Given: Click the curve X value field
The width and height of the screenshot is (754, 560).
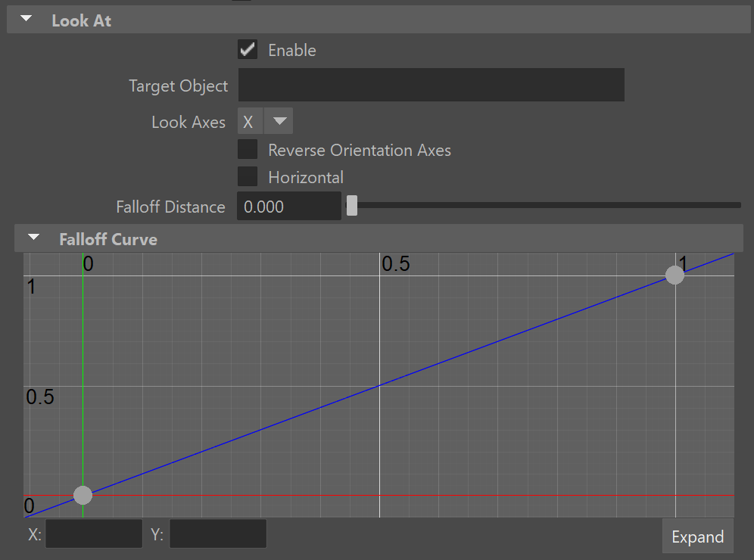Looking at the screenshot, I should coord(94,534).
